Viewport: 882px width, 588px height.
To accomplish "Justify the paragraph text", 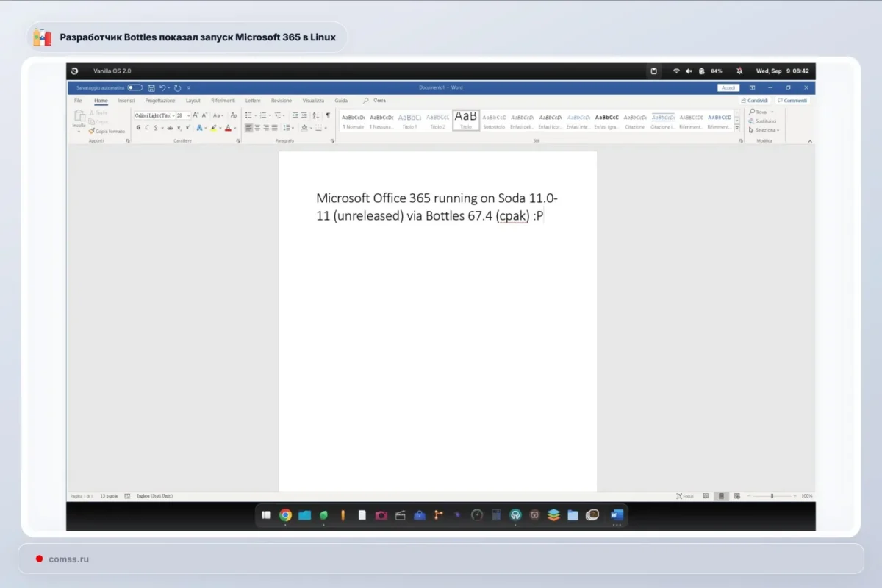I will click(x=274, y=128).
